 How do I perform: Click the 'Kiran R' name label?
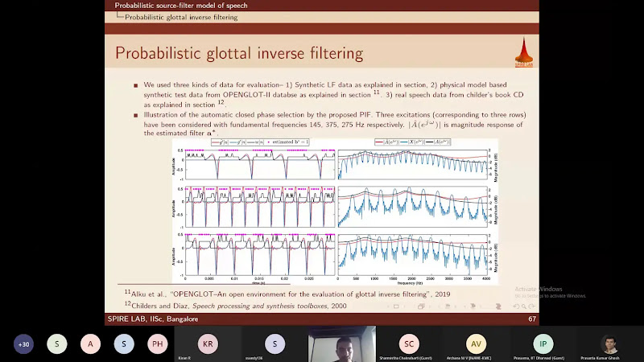pyautogui.click(x=184, y=358)
